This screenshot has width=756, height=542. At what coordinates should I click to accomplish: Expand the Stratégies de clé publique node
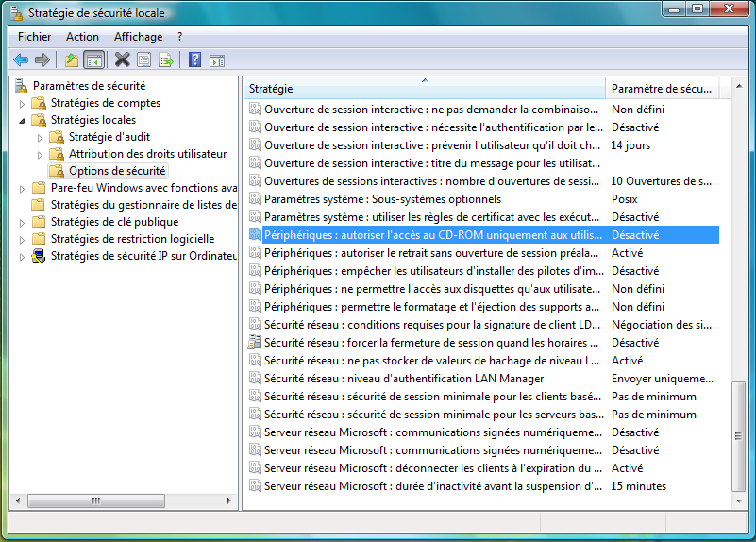(x=22, y=223)
